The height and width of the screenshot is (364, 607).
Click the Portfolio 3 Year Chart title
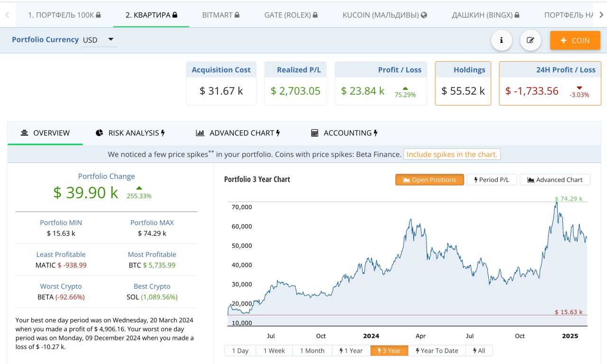pyautogui.click(x=257, y=179)
